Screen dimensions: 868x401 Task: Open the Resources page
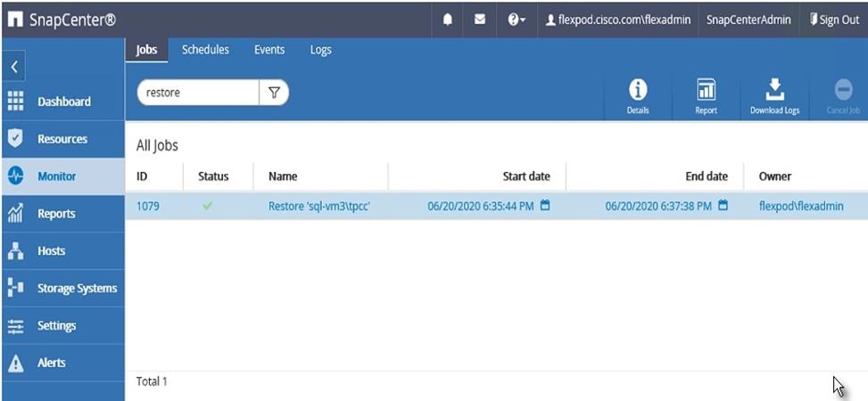63,139
